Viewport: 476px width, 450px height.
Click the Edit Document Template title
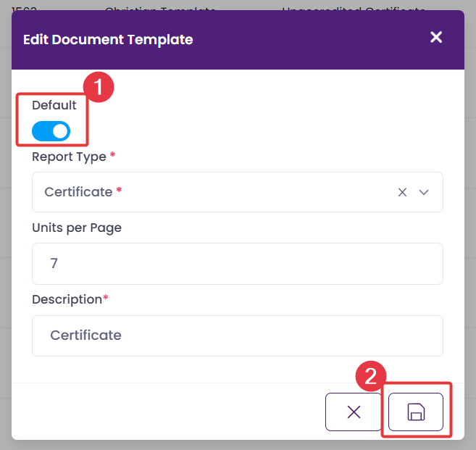coord(108,40)
